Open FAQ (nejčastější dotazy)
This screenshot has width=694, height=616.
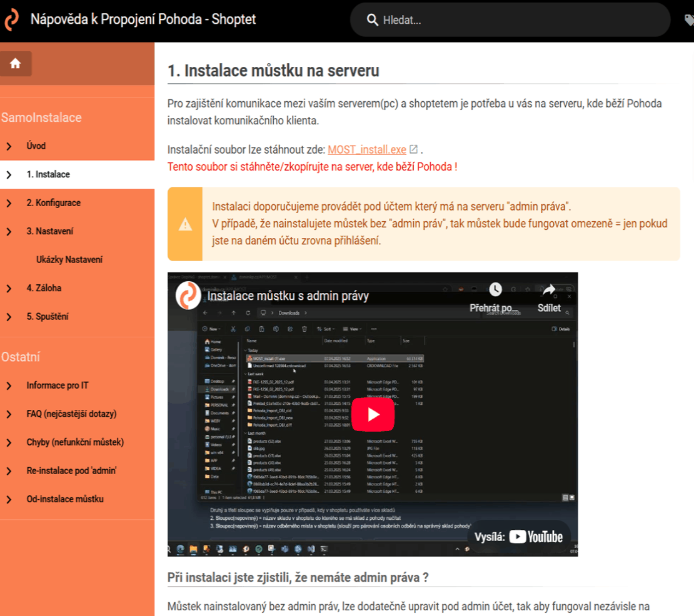point(72,414)
